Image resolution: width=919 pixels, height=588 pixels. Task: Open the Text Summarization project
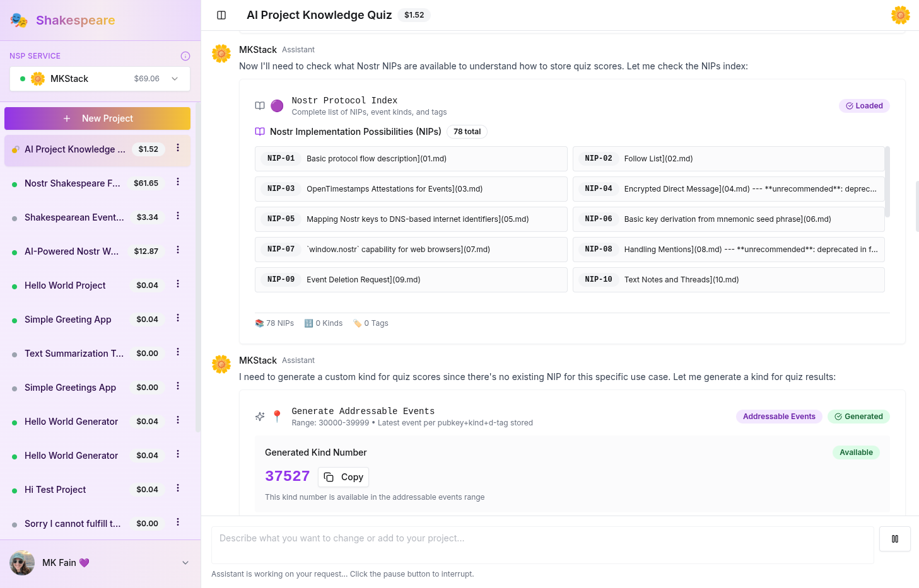(x=74, y=354)
